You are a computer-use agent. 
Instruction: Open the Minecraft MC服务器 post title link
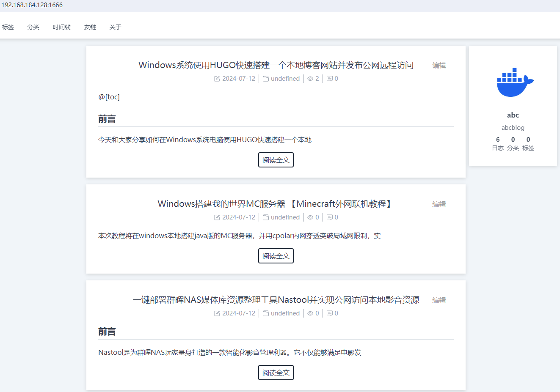pos(274,203)
